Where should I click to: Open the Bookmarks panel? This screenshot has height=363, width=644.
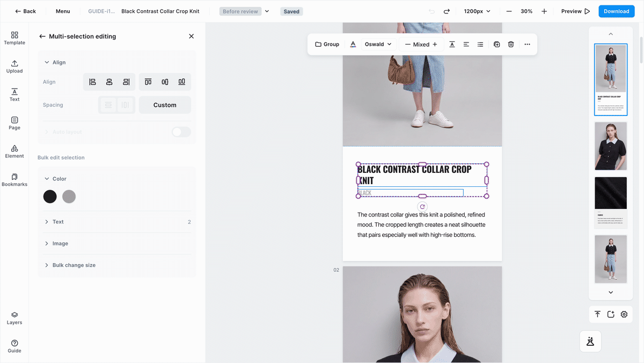14,180
